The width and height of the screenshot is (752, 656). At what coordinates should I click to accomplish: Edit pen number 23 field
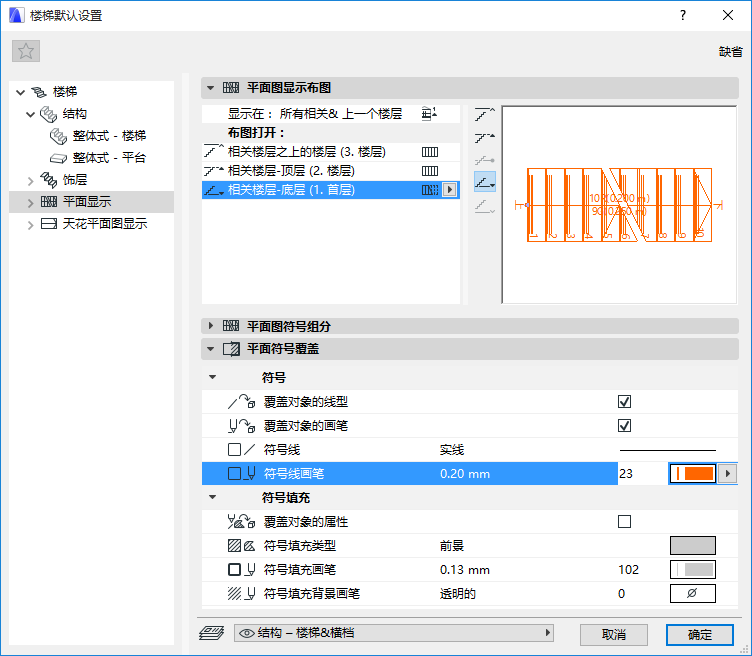coord(642,473)
